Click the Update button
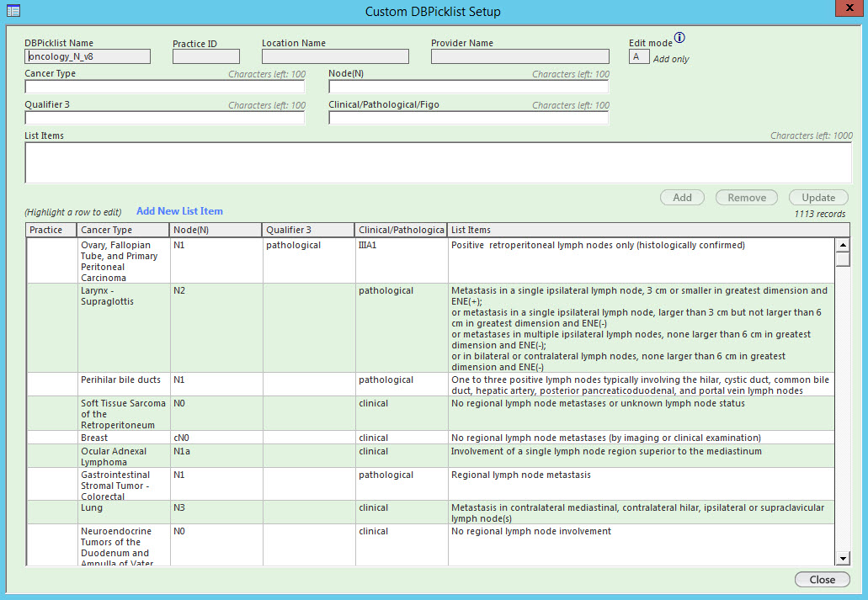This screenshot has height=600, width=868. pyautogui.click(x=818, y=198)
